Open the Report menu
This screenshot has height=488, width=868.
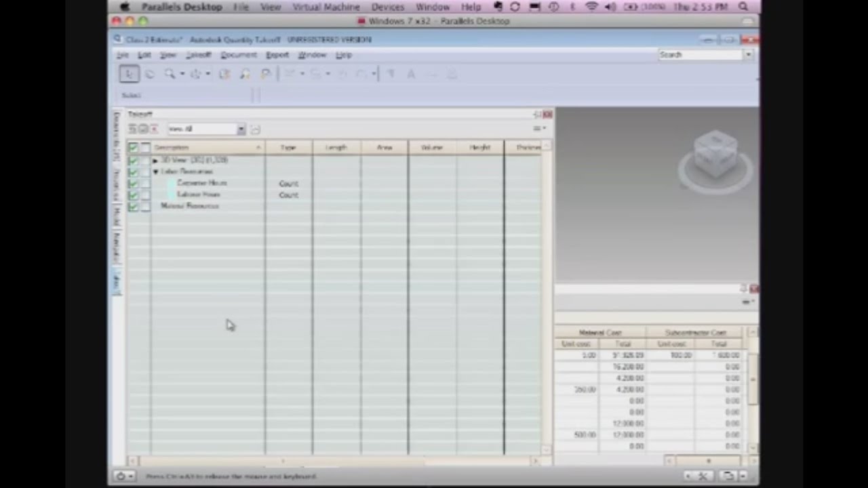click(x=277, y=55)
